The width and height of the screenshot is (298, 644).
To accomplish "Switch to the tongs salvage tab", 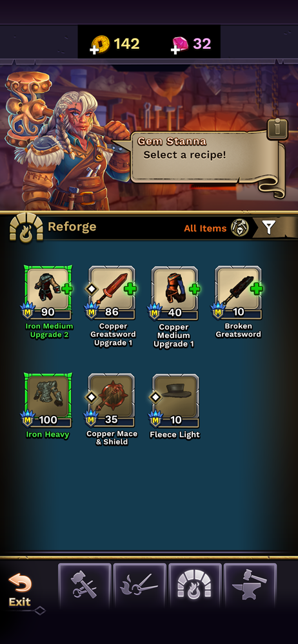I will (140, 585).
